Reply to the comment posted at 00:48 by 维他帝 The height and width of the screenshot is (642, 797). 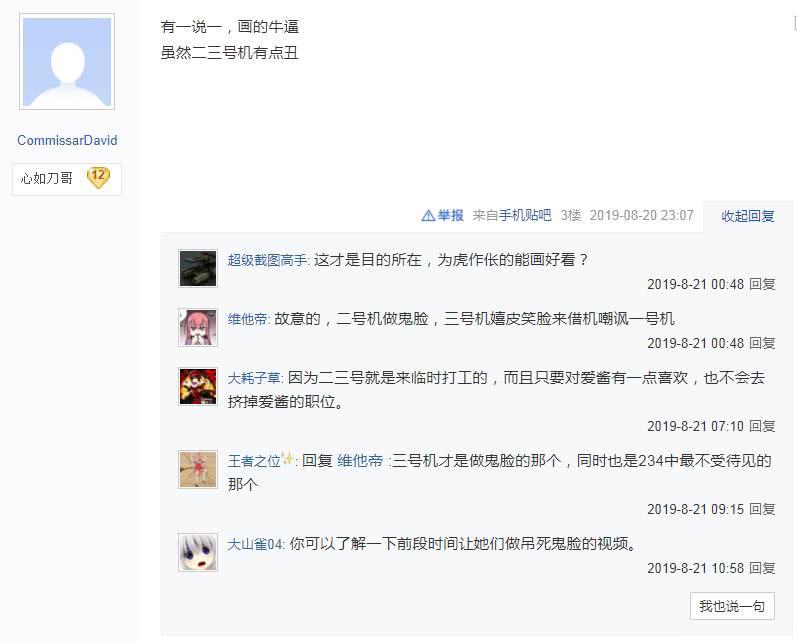point(762,344)
